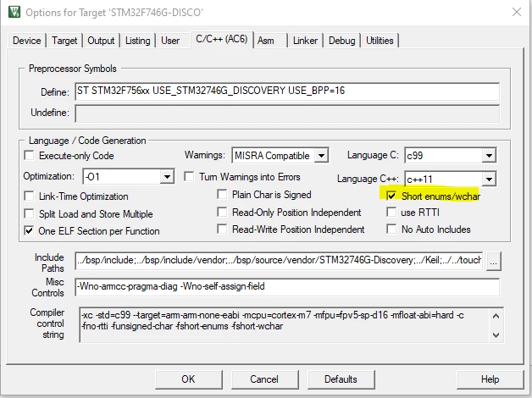532x398 pixels.
Task: Uncheck Short enums/wchar option
Action: 391,196
